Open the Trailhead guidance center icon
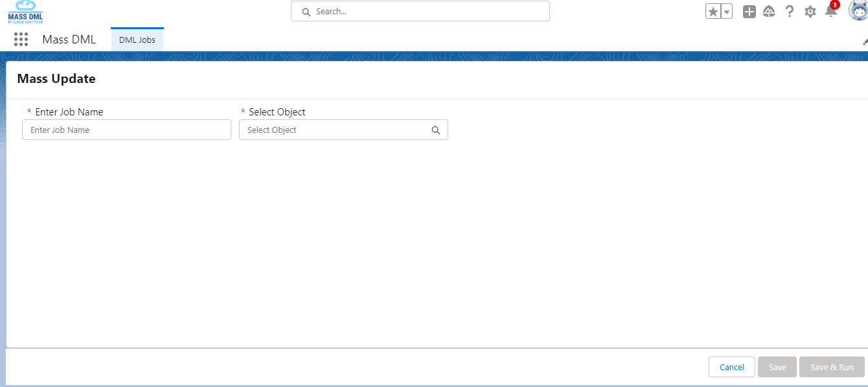This screenshot has height=387, width=868. [x=769, y=12]
